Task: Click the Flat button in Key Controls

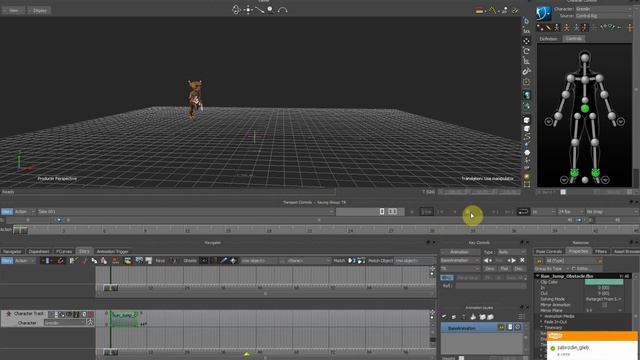Action: (x=504, y=269)
